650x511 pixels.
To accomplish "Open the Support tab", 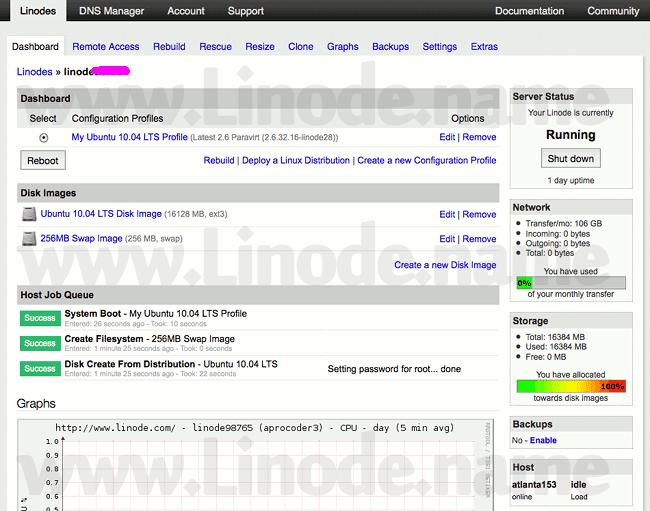I will coord(246,11).
